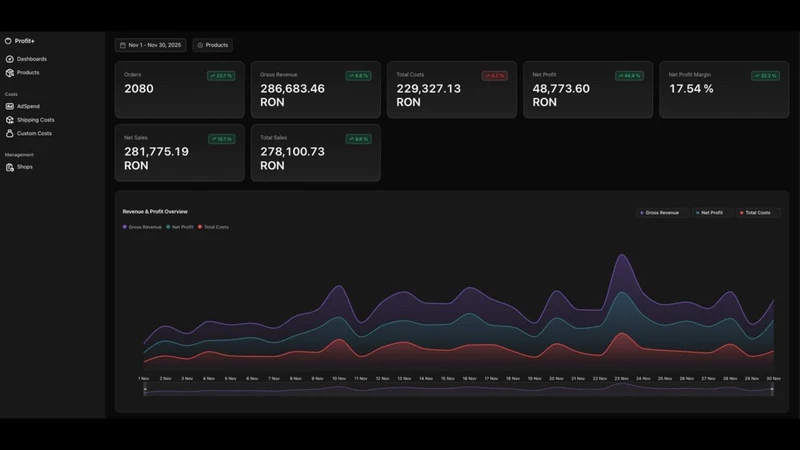Select the Total Sales 278,100.73 RON card
Screen dimensions: 800x450
pos(316,153)
